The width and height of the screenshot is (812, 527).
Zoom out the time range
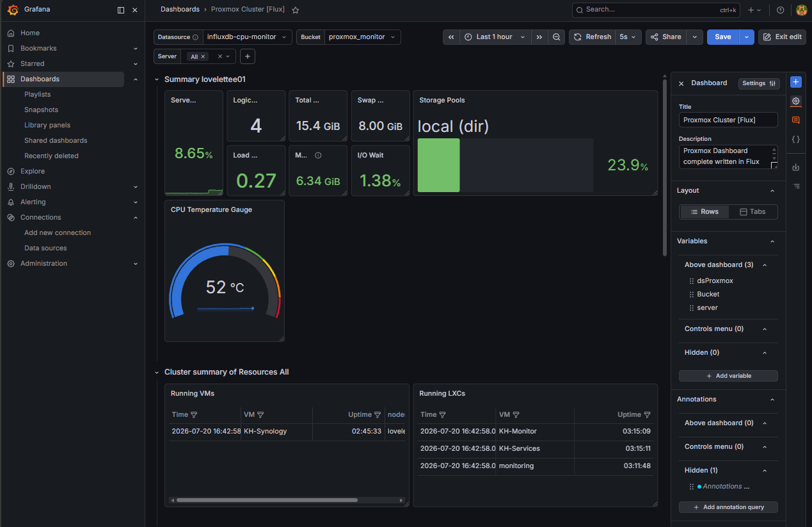(x=557, y=37)
